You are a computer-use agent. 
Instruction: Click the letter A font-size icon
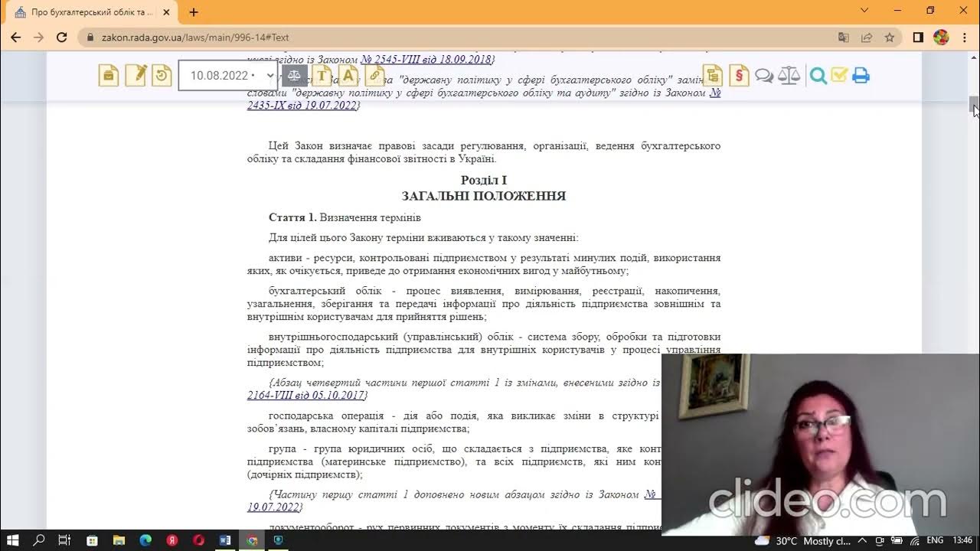tap(348, 76)
